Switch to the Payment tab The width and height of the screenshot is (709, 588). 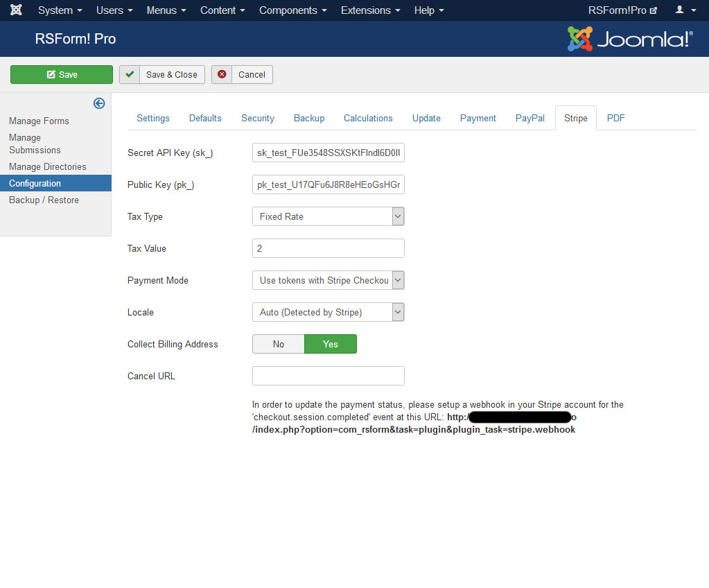pos(478,118)
